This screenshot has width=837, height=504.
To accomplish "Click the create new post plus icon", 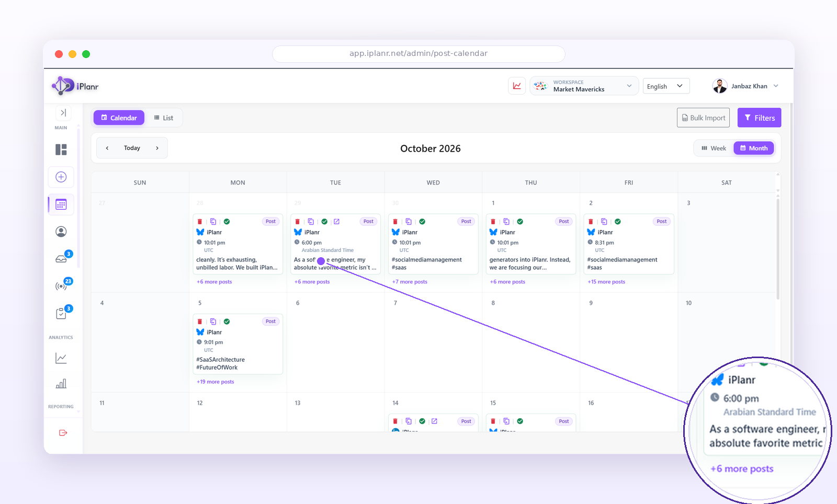I will coord(61,177).
